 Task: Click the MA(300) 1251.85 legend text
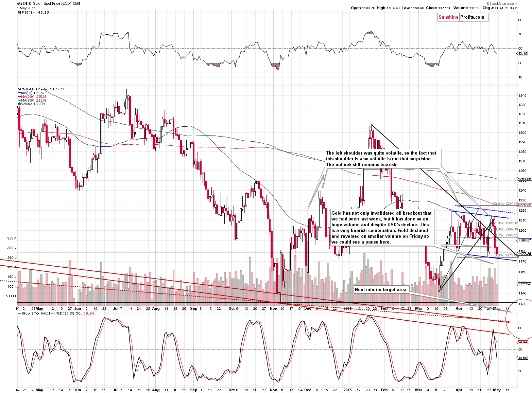coord(34,101)
